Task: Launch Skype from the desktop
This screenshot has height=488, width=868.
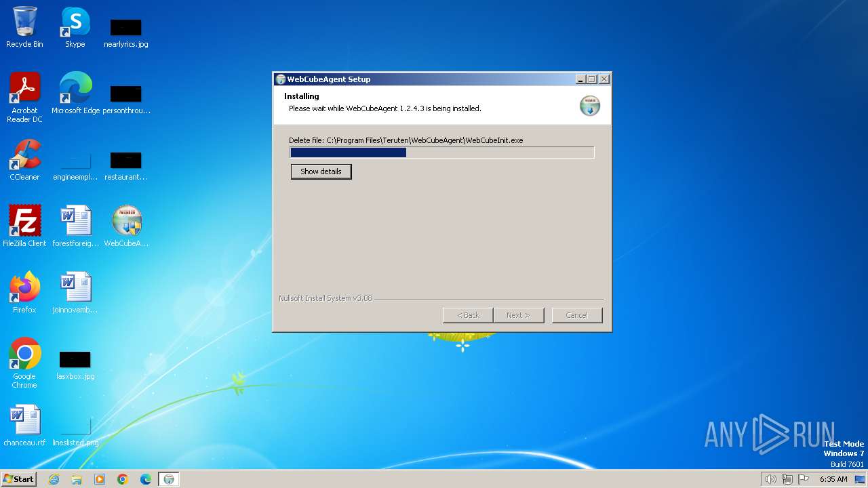Action: point(75,27)
